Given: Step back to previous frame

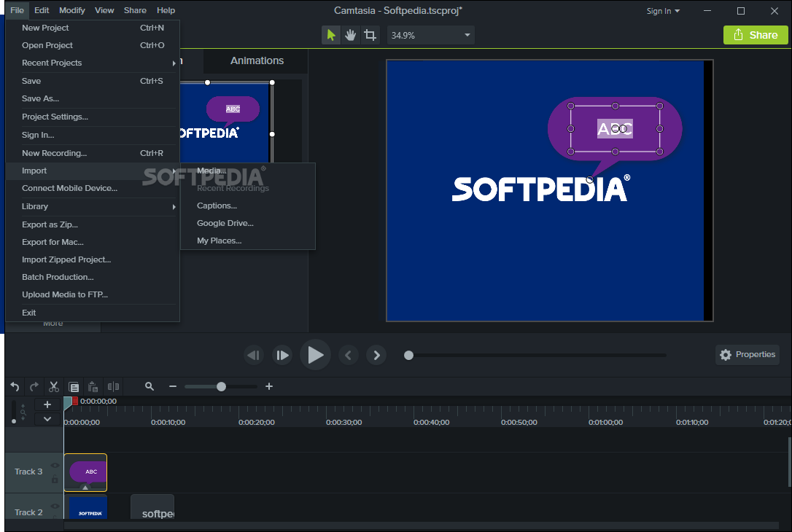Looking at the screenshot, I should pos(254,355).
